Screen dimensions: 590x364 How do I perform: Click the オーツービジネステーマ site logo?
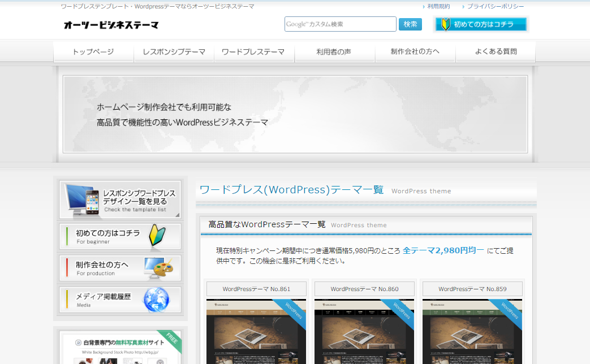(111, 25)
